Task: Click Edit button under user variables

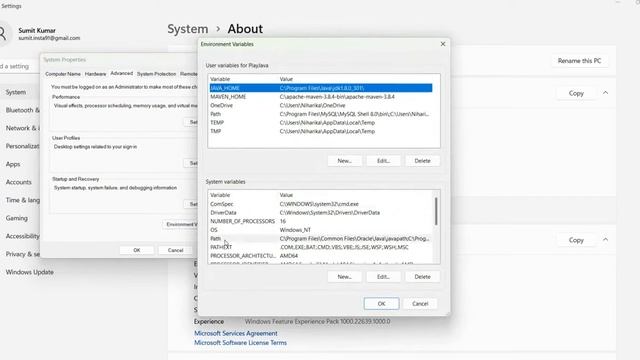Action: pos(383,161)
